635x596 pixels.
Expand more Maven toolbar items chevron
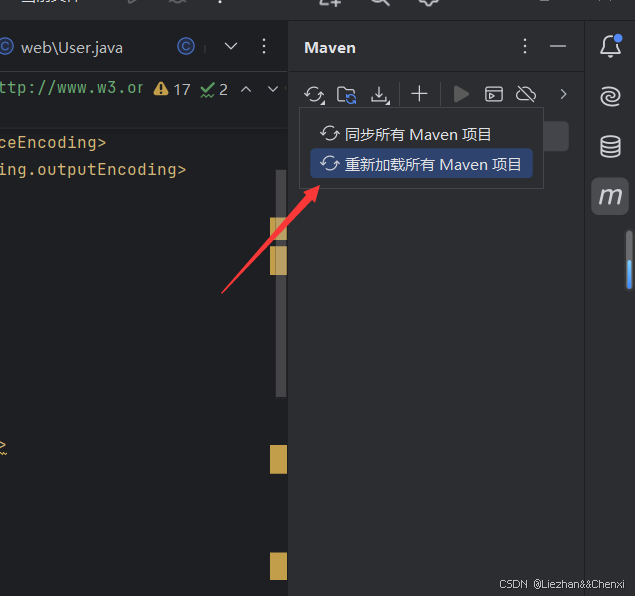(x=563, y=94)
